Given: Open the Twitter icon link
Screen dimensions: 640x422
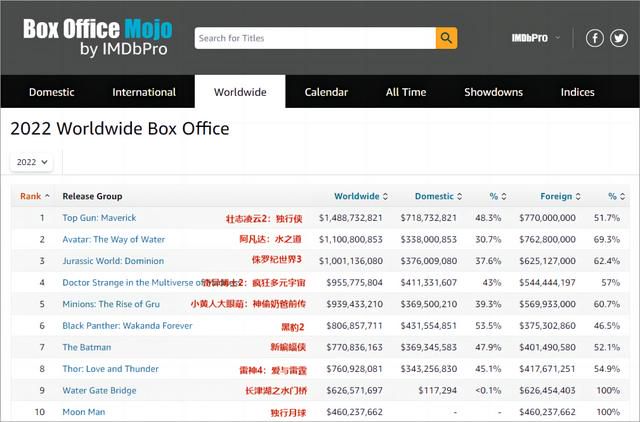Looking at the screenshot, I should click(x=619, y=38).
